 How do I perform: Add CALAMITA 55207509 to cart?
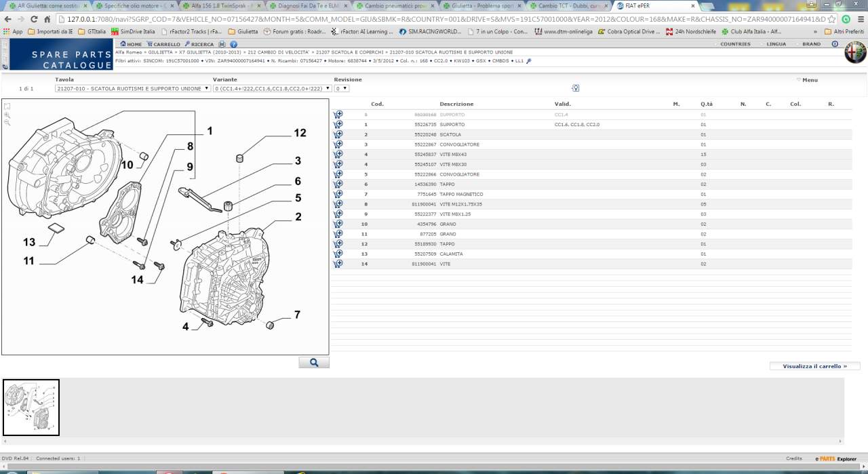pos(338,254)
